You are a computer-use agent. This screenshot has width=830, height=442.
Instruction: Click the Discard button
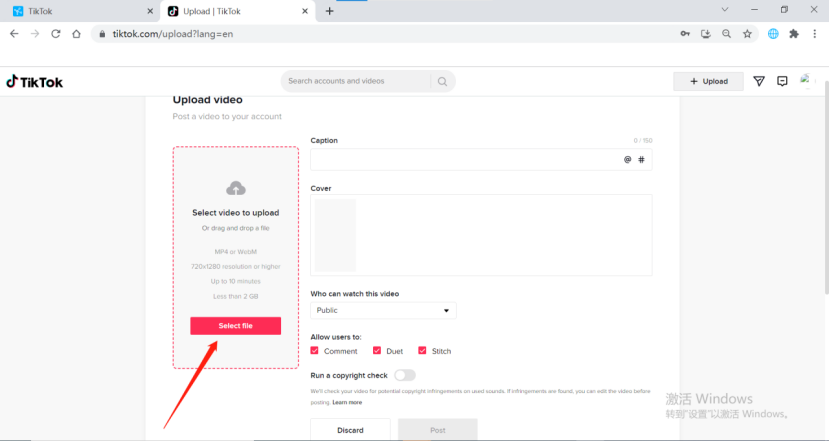[x=350, y=430]
